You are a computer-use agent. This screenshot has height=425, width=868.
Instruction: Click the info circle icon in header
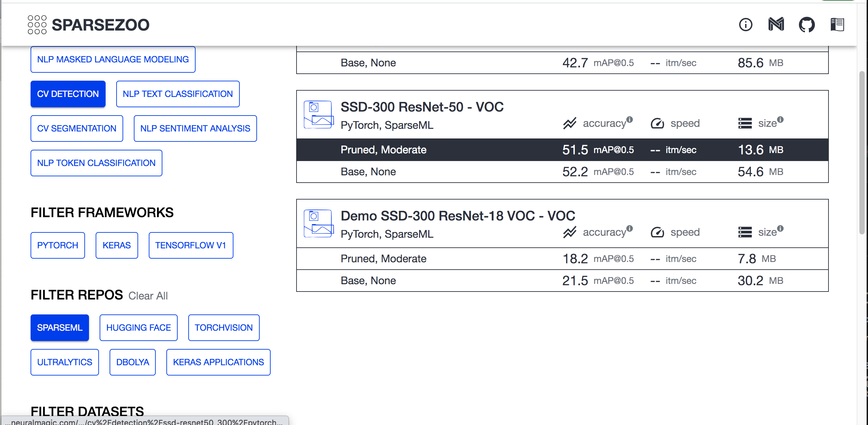[745, 25]
